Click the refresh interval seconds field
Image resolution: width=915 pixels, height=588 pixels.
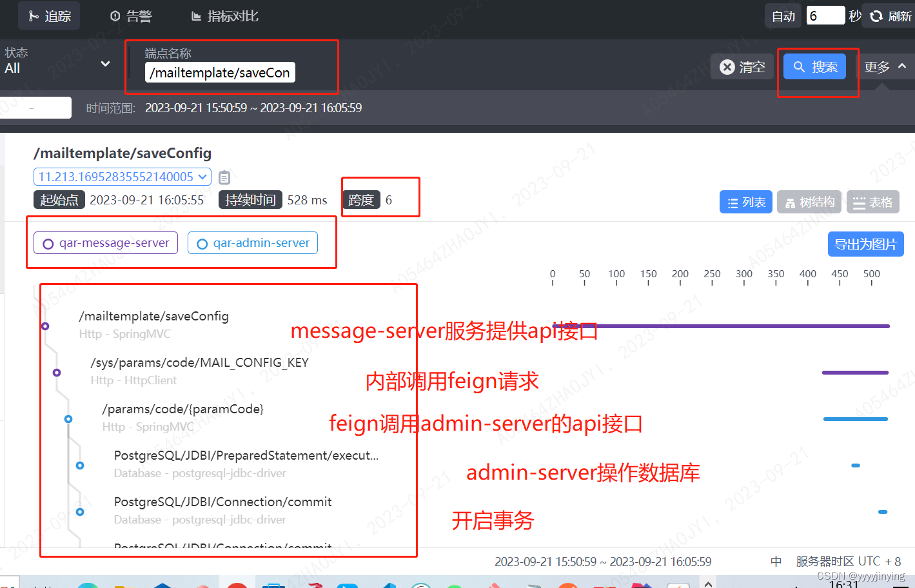click(825, 15)
